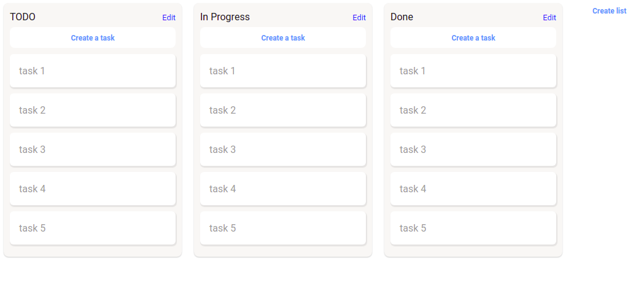Select task 3 in the Done column
Viewport: 644px width, 293px height.
[x=473, y=149]
